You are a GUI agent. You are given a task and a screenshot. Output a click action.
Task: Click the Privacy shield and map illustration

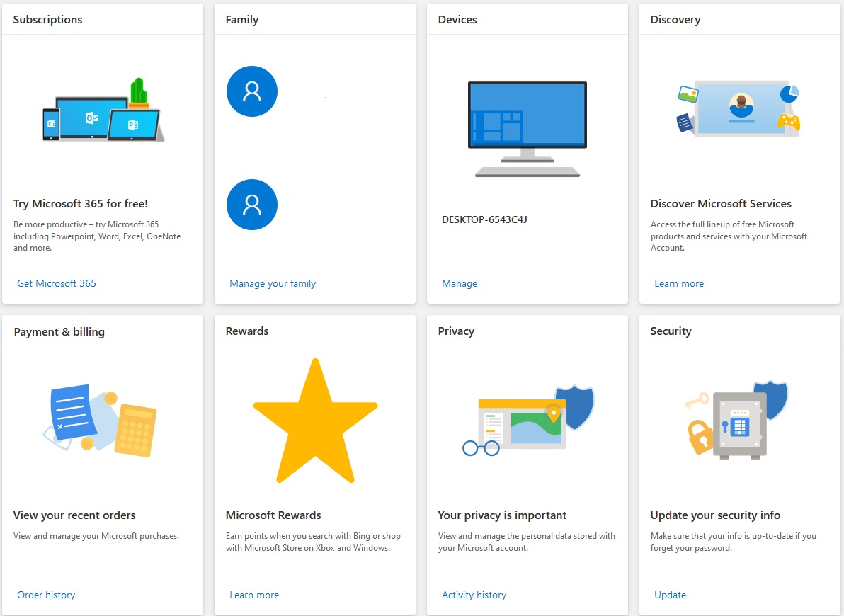pyautogui.click(x=528, y=421)
